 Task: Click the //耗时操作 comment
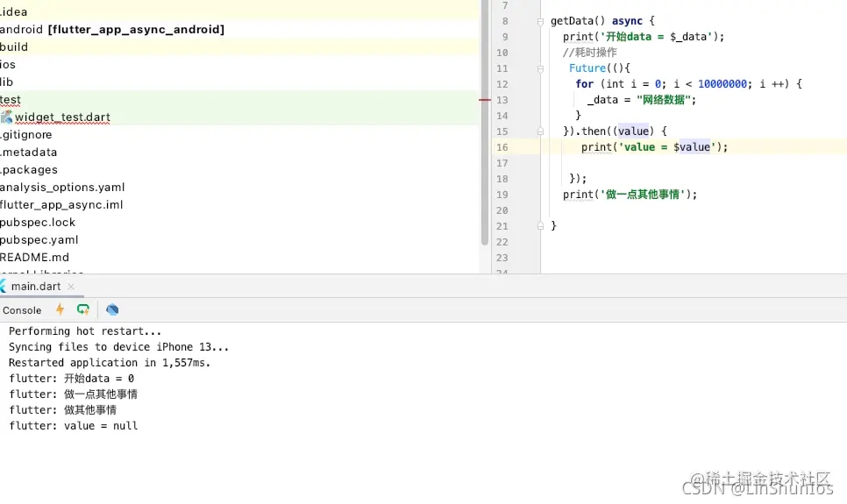(x=589, y=53)
